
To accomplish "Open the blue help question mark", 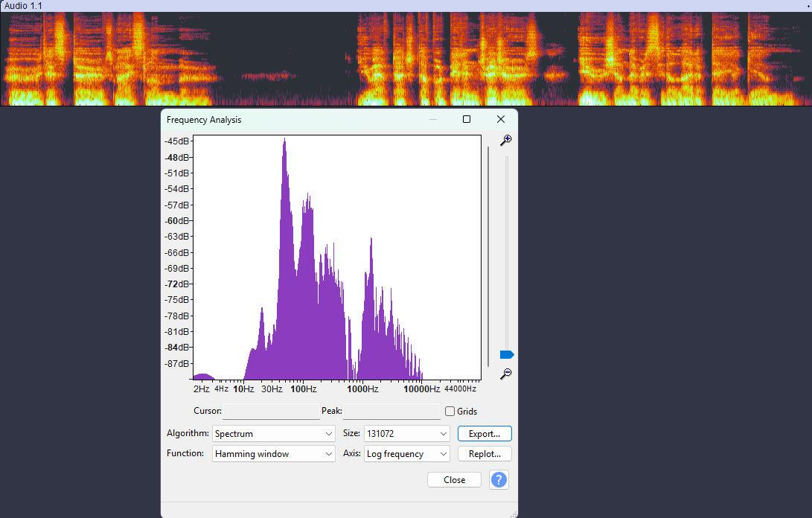I will point(499,479).
